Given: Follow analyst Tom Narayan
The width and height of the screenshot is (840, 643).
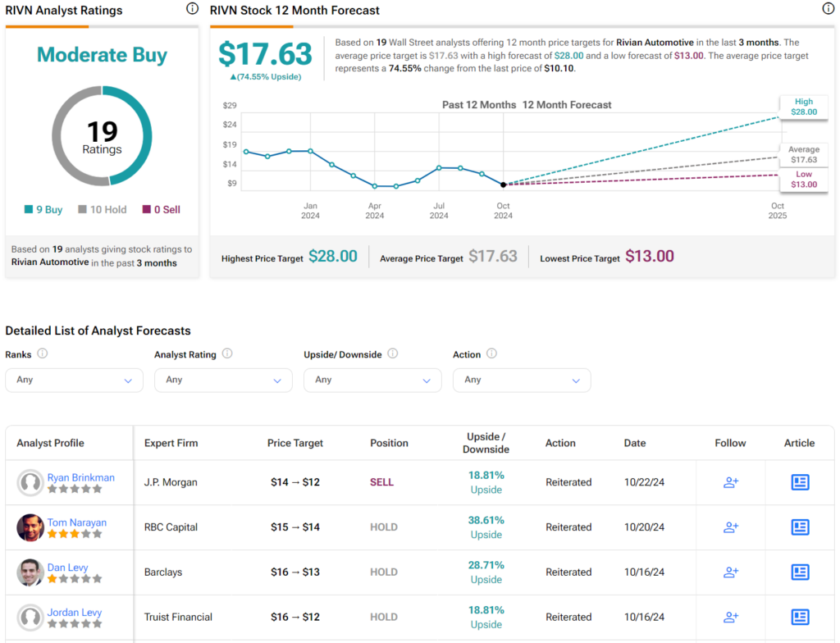Looking at the screenshot, I should coord(730,527).
